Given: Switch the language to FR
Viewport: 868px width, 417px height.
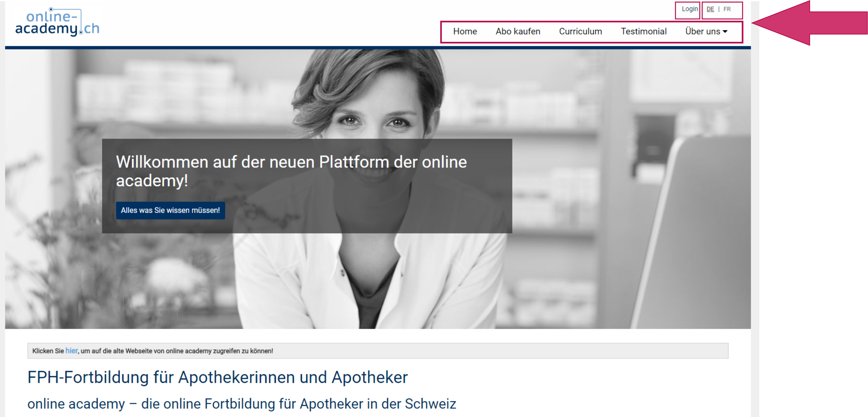Looking at the screenshot, I should point(727,9).
